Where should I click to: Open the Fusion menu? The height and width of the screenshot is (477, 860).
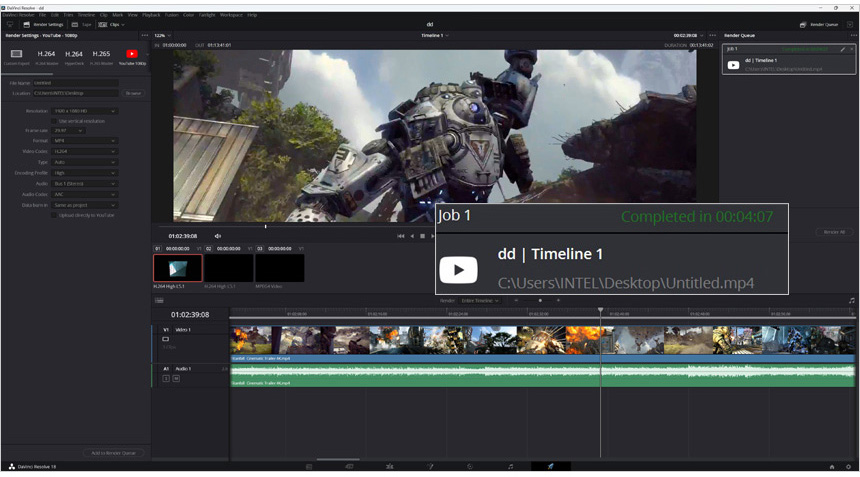[x=172, y=15]
